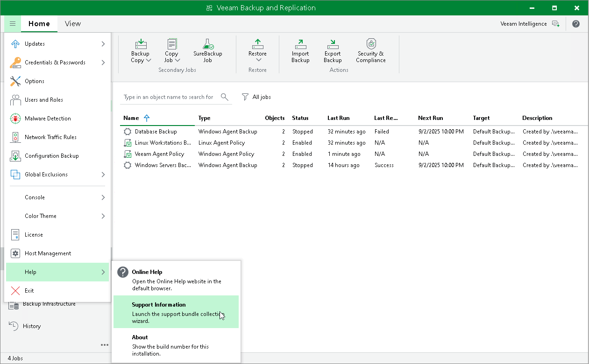The height and width of the screenshot is (364, 589).
Task: Click the Success last result cell
Action: click(384, 165)
